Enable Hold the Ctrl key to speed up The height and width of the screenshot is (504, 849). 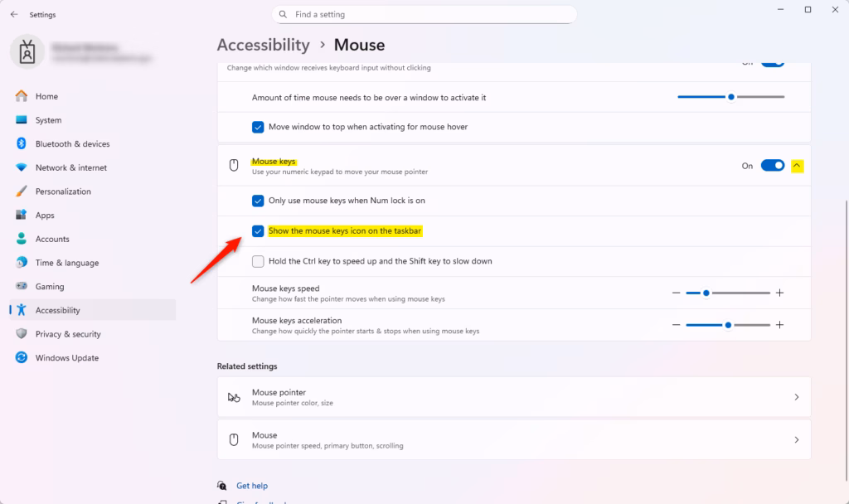(258, 261)
